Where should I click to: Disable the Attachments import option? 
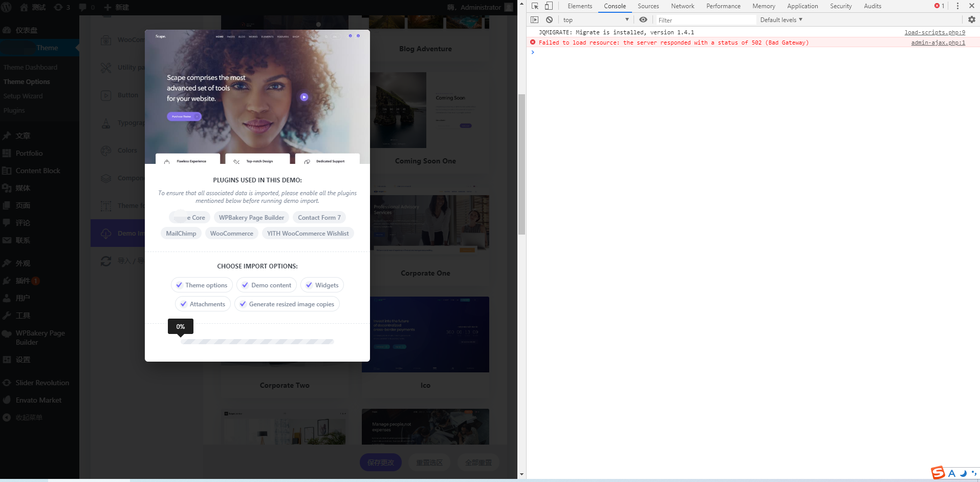point(184,304)
